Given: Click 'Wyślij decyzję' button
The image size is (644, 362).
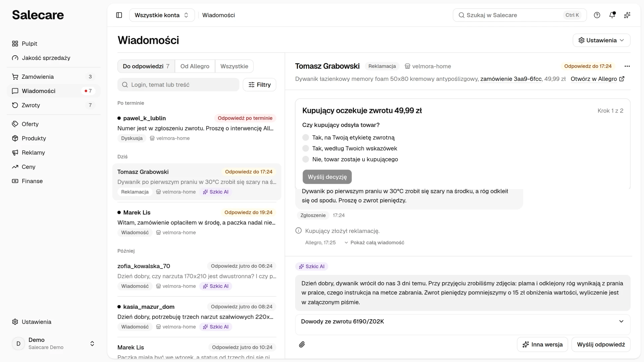Looking at the screenshot, I should 327,177.
